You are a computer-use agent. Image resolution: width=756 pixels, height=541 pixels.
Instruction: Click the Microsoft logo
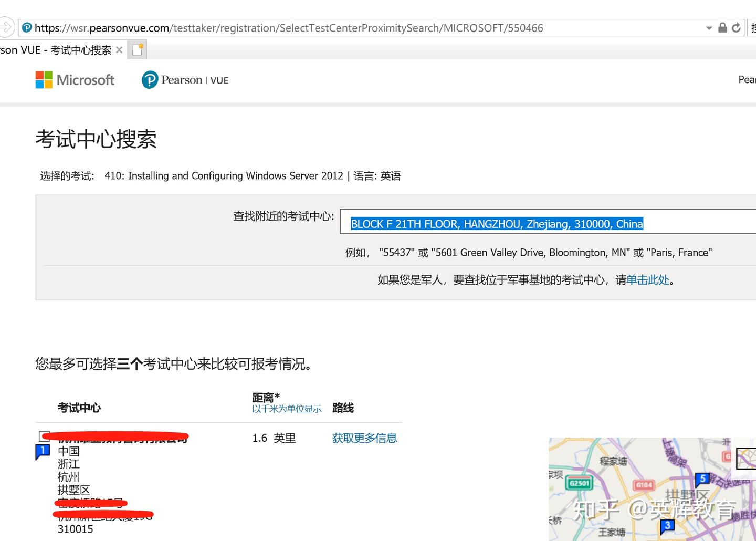pyautogui.click(x=75, y=80)
